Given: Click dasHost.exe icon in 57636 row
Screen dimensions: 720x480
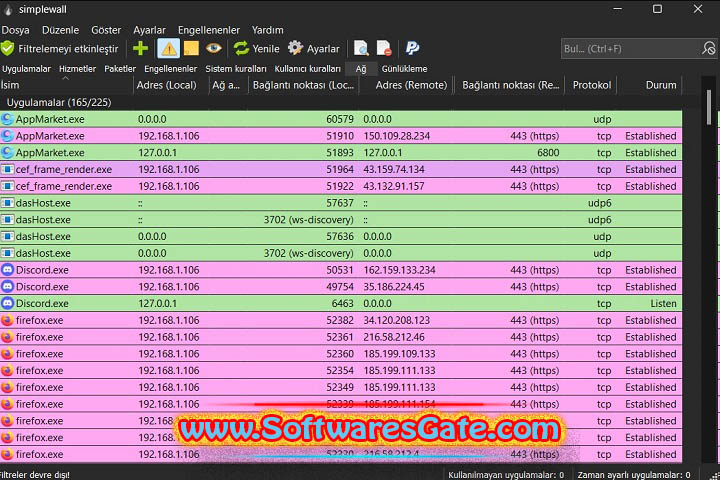Looking at the screenshot, I should point(7,236).
